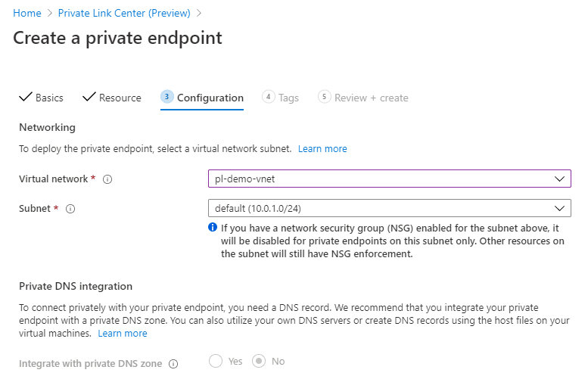Image resolution: width=588 pixels, height=376 pixels.
Task: Open Learn more link under DNS integration
Action: 123,334
